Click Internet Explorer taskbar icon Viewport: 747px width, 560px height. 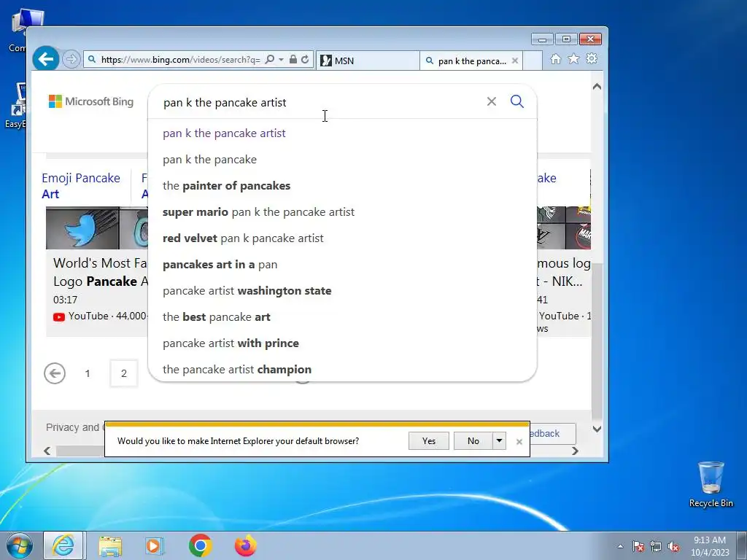click(x=63, y=545)
